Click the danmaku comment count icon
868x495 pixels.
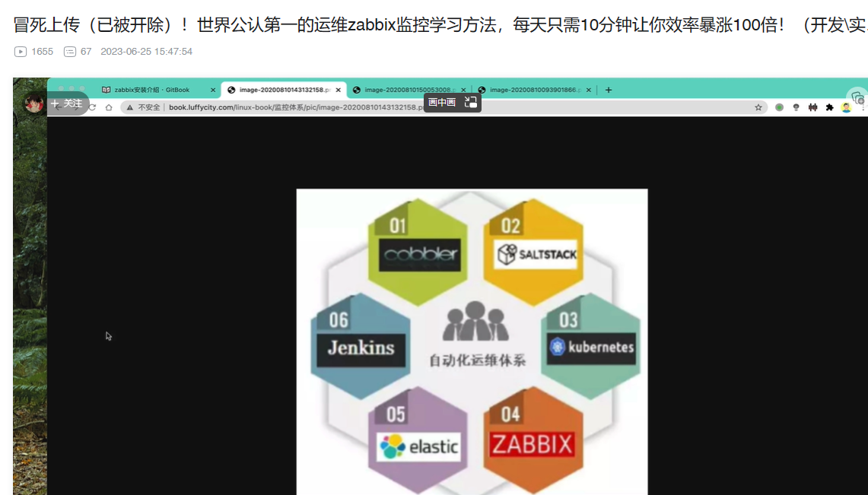[70, 52]
